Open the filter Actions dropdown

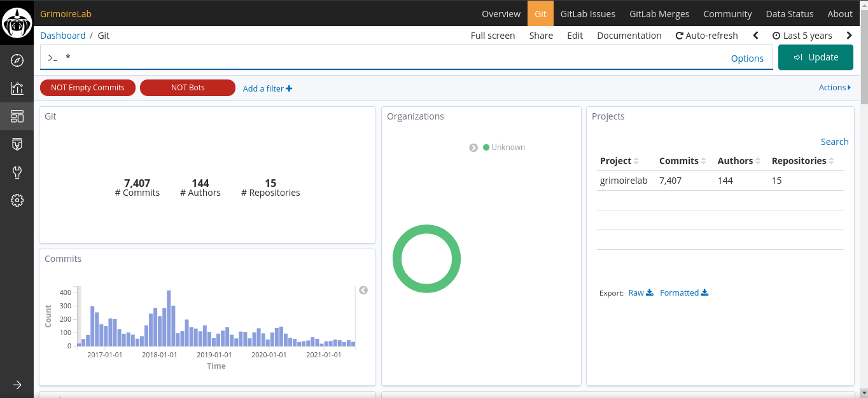[x=834, y=88]
